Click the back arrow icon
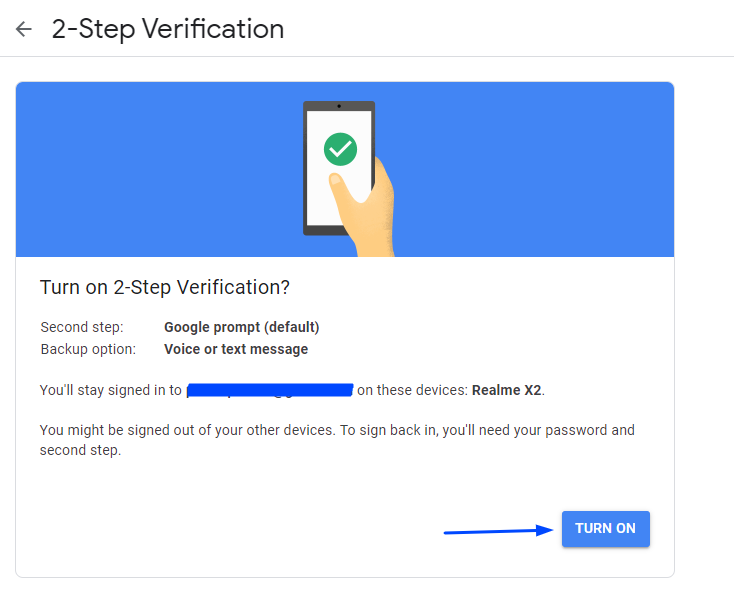 point(23,29)
